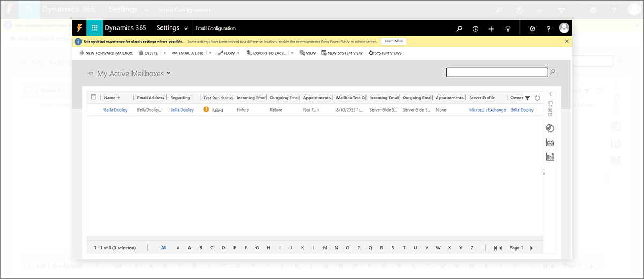Refresh the grid with the refresh icon

[537, 98]
